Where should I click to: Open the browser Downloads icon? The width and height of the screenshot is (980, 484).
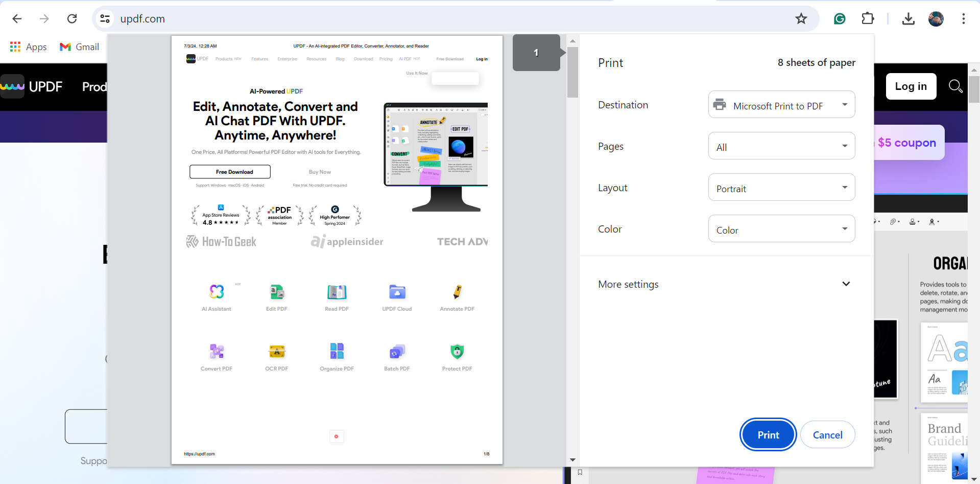909,19
